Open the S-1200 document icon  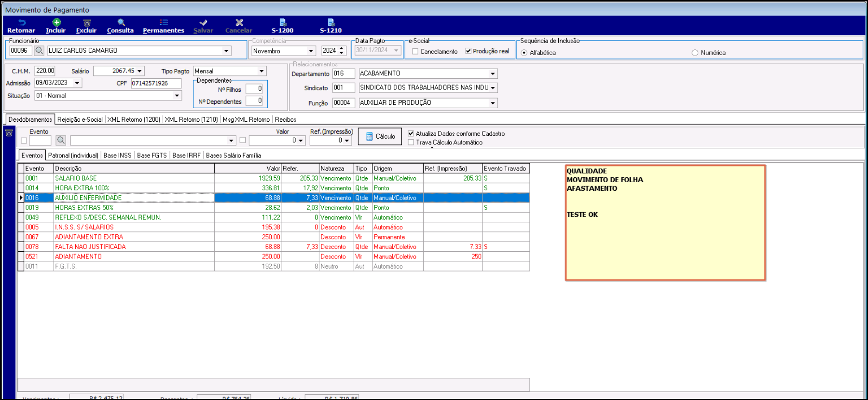(x=283, y=22)
